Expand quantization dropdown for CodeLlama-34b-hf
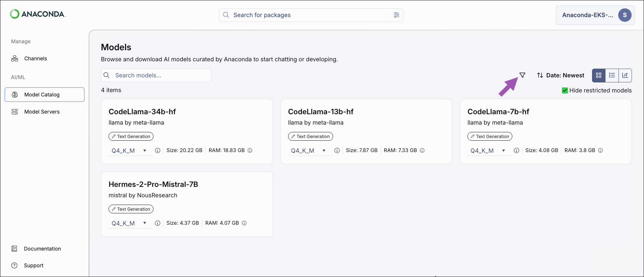Screen dimensions: 644x277 click(130, 151)
